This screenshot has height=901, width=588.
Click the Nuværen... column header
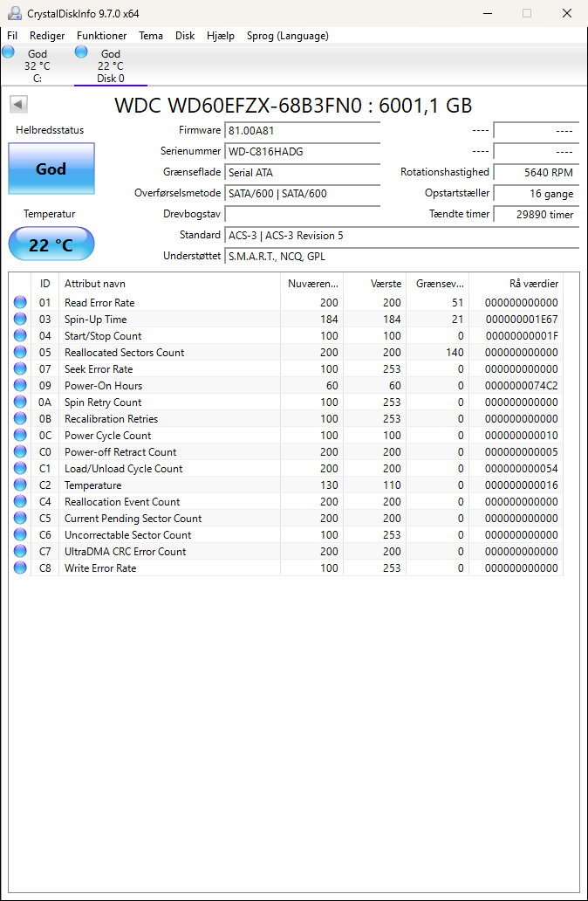[311, 283]
